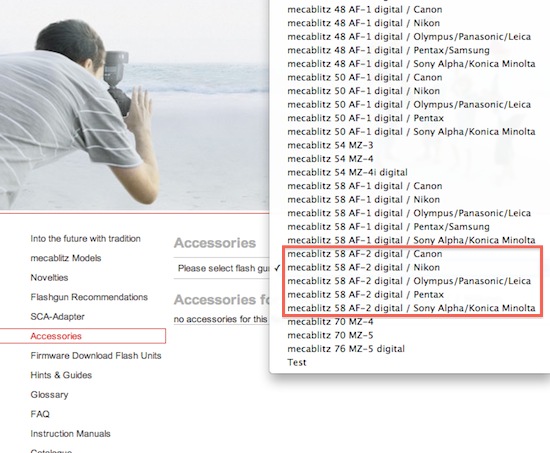Choose mecablitz 50 AF-1 digital / Pentax

coord(365,118)
